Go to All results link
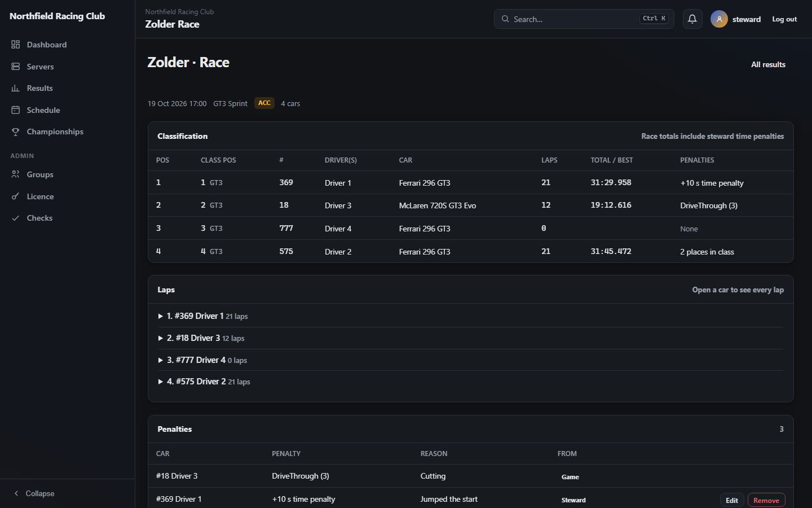Screen dimensions: 812x508 pyautogui.click(x=768, y=64)
